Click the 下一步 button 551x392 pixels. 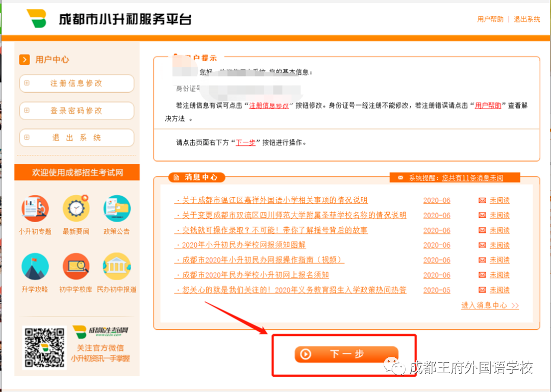(x=346, y=354)
